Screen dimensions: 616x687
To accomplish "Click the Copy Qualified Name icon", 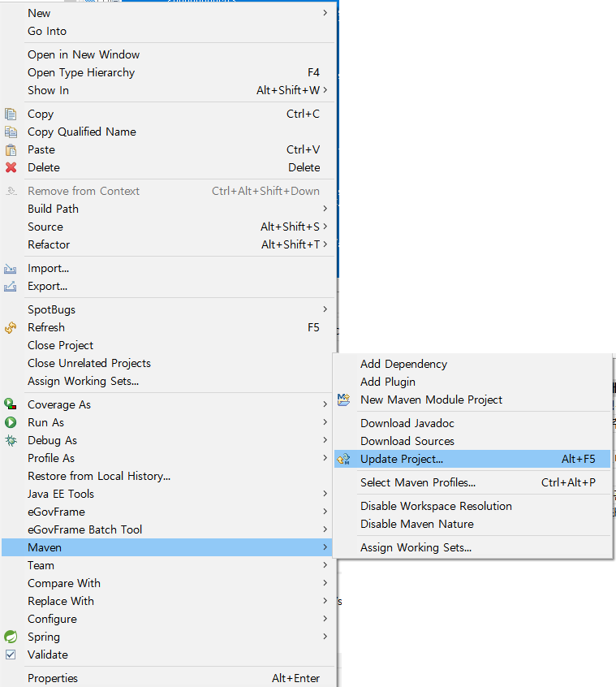I will point(11,132).
